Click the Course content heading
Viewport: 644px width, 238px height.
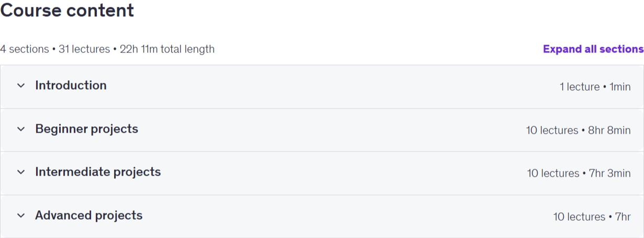click(67, 10)
